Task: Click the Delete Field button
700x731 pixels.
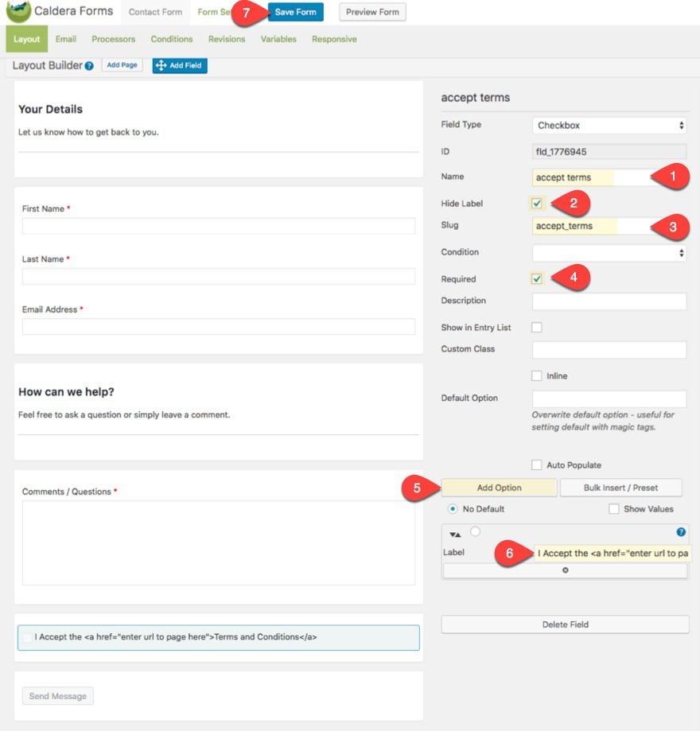Action: coord(566,624)
